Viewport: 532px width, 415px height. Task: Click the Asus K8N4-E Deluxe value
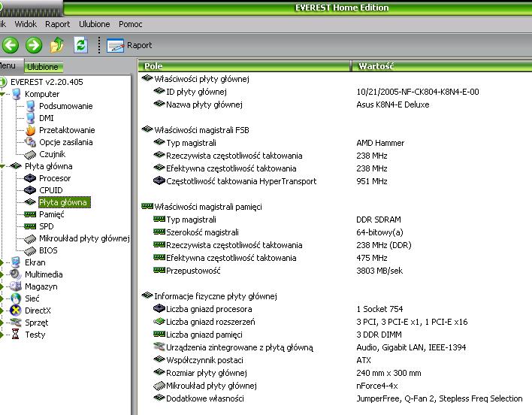click(393, 105)
